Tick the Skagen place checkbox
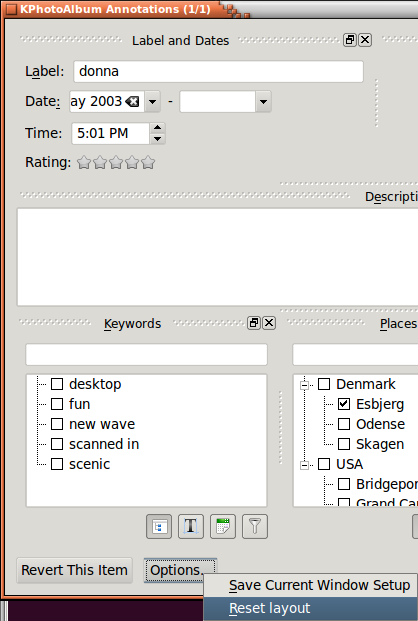Viewport: 418px width, 621px height. point(344,444)
